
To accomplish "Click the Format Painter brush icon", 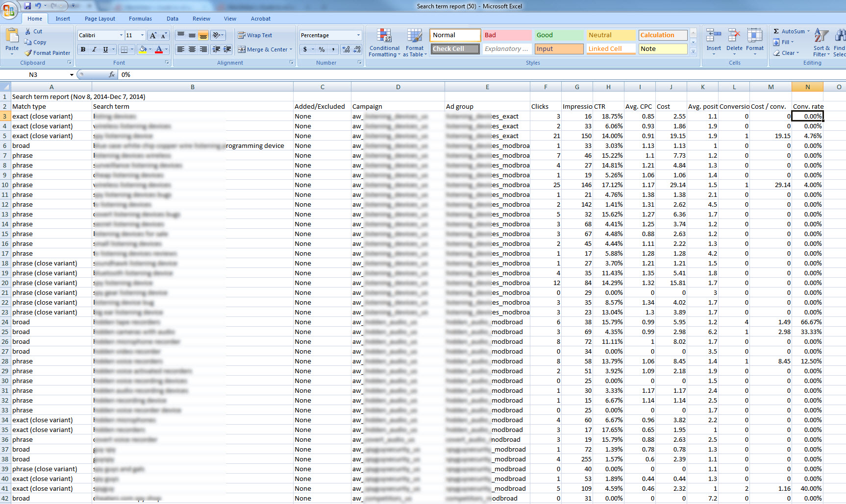I will (28, 53).
